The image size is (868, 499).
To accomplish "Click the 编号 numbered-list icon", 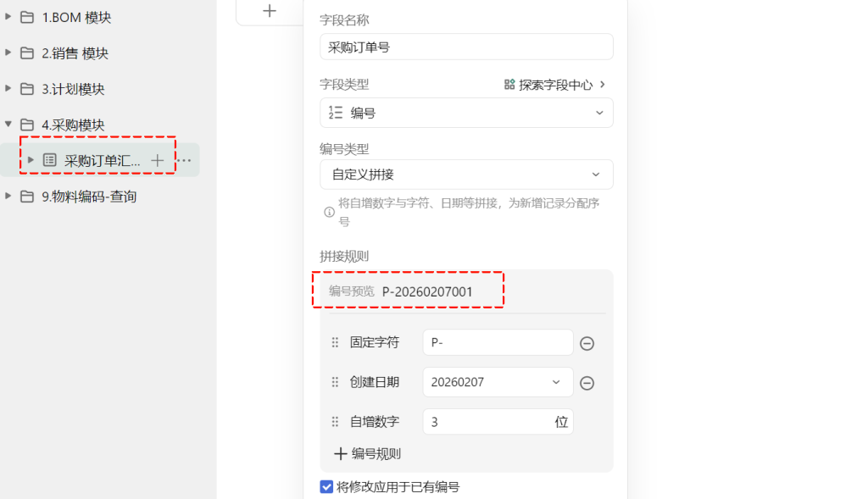I will point(336,113).
